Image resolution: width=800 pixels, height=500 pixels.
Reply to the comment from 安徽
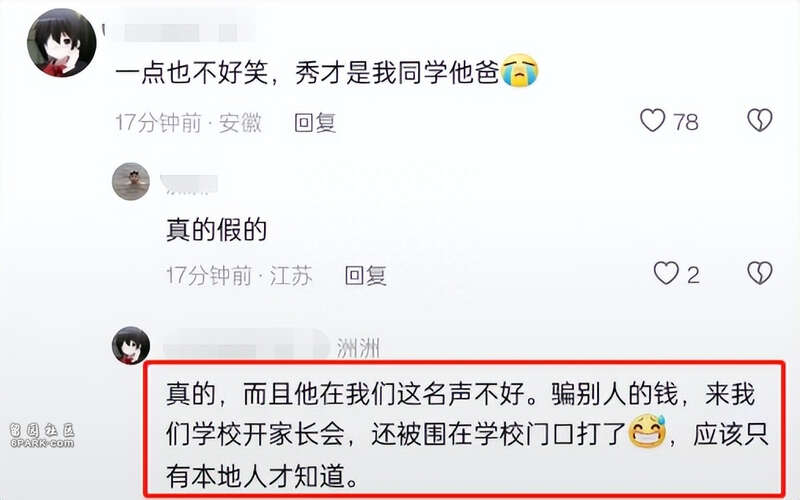[x=315, y=123]
